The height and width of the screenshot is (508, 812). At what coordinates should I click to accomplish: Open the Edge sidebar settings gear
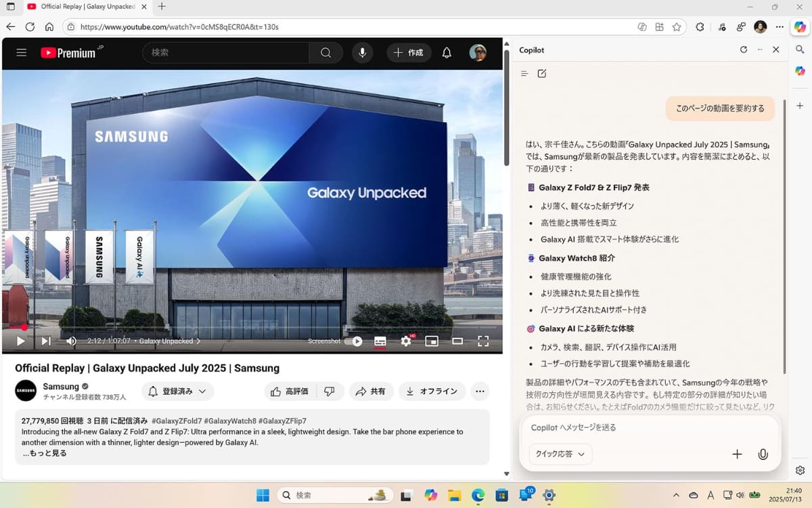(x=800, y=471)
